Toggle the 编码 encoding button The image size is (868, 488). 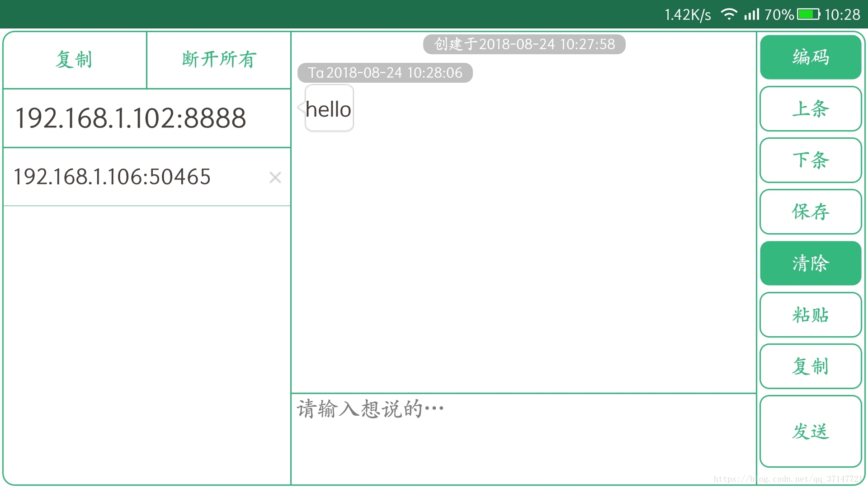(810, 57)
